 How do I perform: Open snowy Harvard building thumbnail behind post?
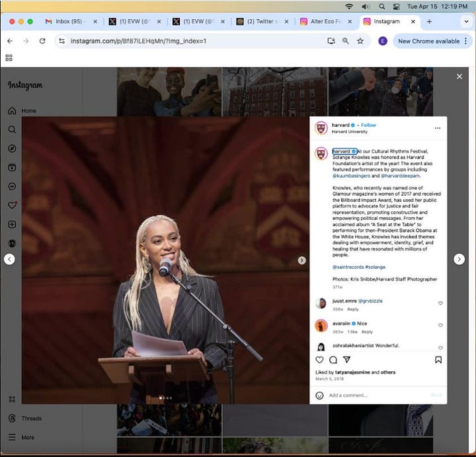pyautogui.click(x=275, y=92)
